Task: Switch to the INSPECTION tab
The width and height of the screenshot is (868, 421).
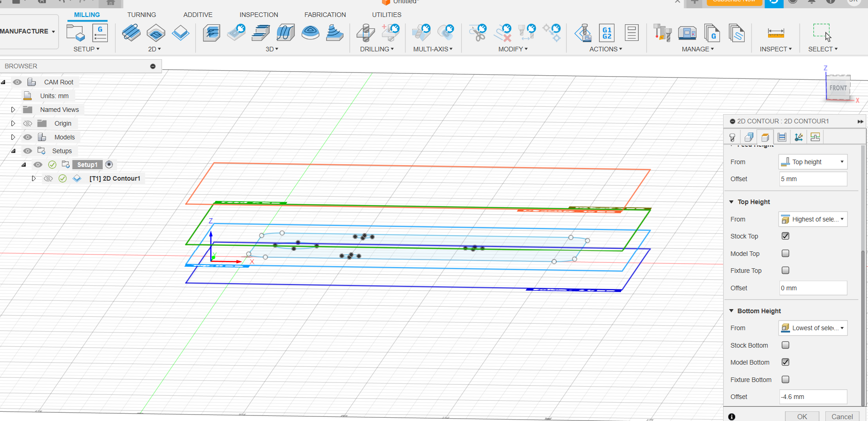Action: 259,15
